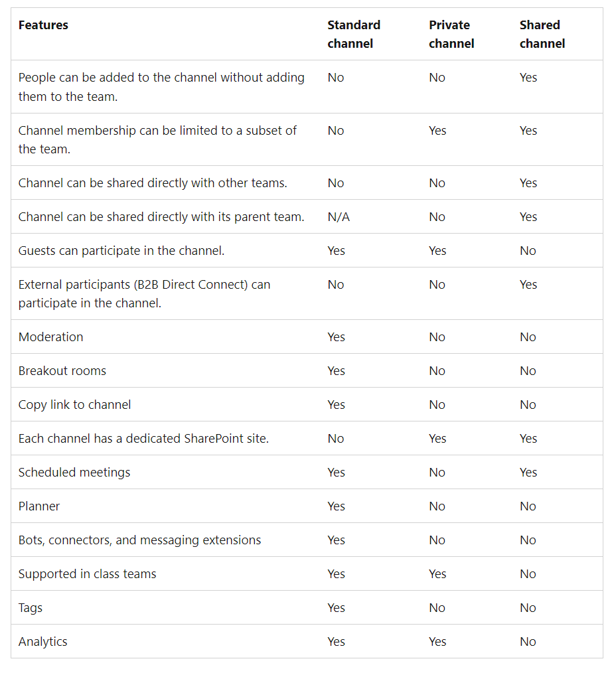The width and height of the screenshot is (616, 679).
Task: Click the Copy link to channel text
Action: pyautogui.click(x=74, y=405)
